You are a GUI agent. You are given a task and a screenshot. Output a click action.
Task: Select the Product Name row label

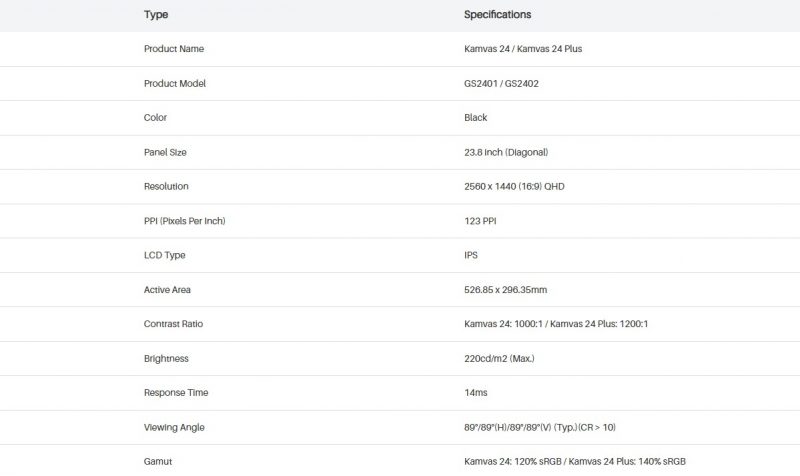tap(174, 49)
